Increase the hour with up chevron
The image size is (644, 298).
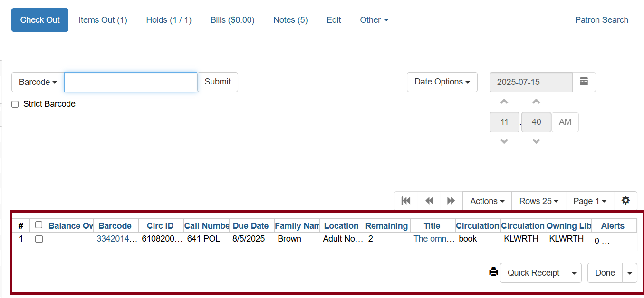(504, 102)
